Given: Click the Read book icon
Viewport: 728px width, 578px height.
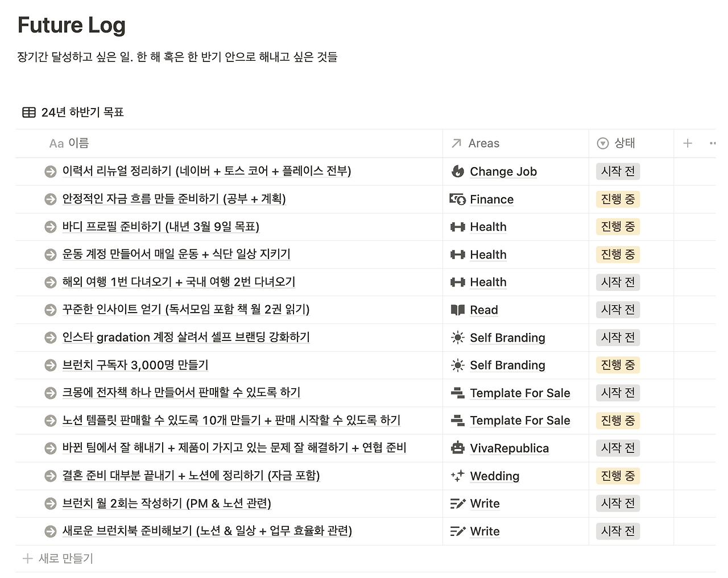Looking at the screenshot, I should [457, 310].
